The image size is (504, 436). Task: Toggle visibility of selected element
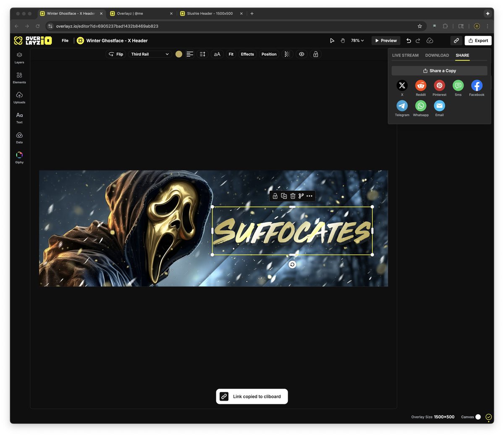click(302, 54)
